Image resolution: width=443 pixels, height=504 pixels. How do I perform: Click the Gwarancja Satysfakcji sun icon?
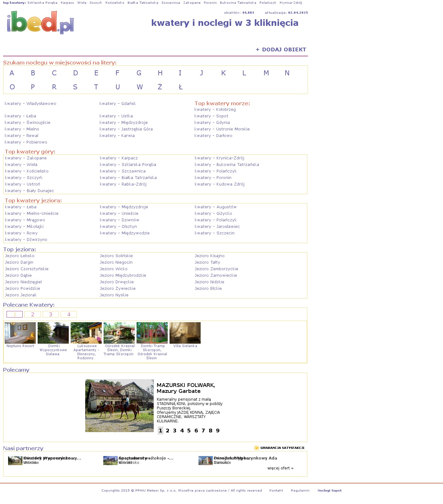coord(257,448)
